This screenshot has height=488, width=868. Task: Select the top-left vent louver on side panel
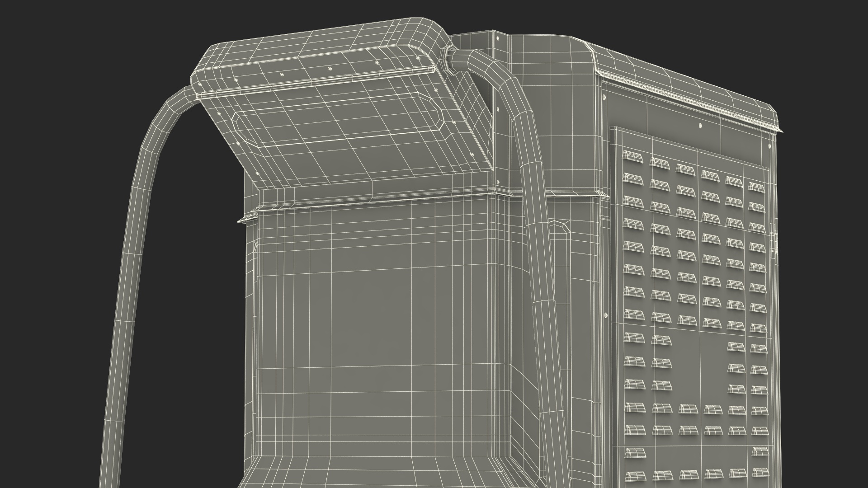(633, 156)
